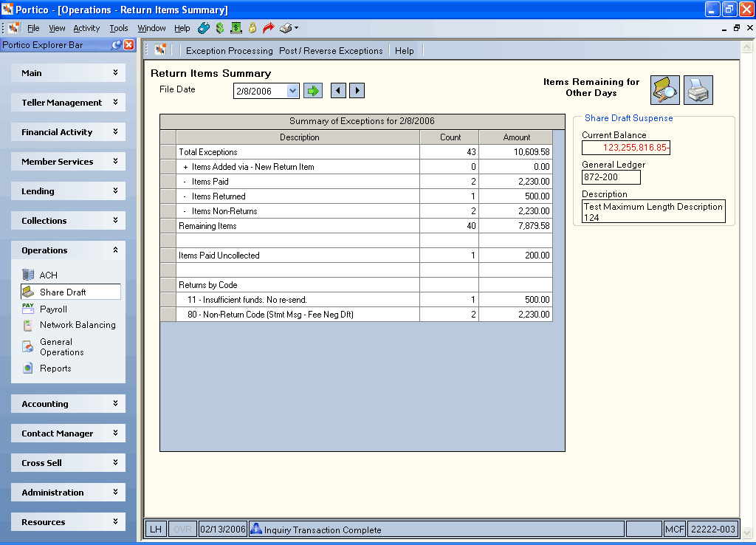756x545 pixels.
Task: Click Post / Reverse Exceptions
Action: point(331,51)
